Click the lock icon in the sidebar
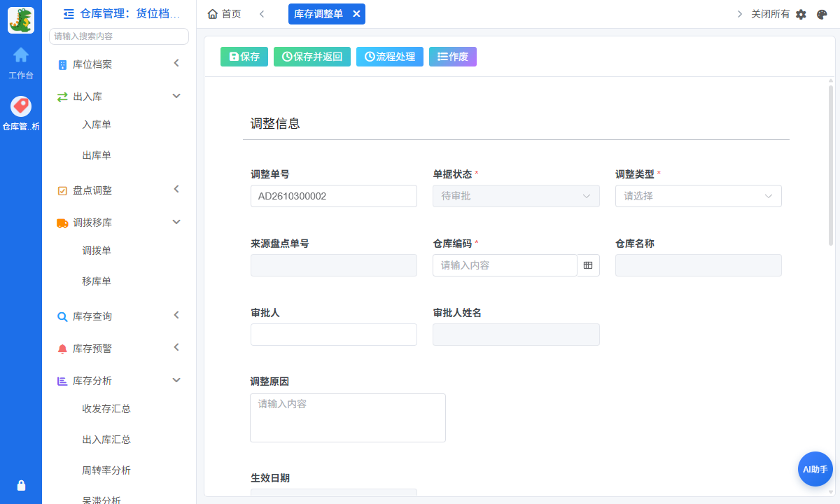840x504 pixels. click(21, 485)
